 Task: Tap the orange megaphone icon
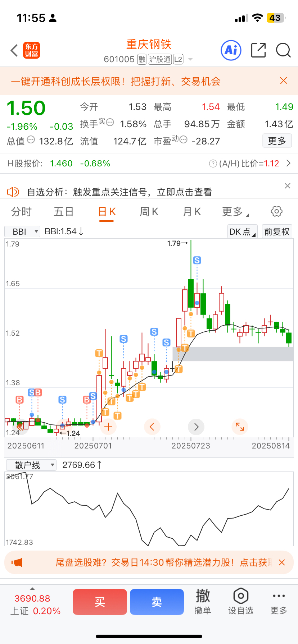(x=17, y=562)
